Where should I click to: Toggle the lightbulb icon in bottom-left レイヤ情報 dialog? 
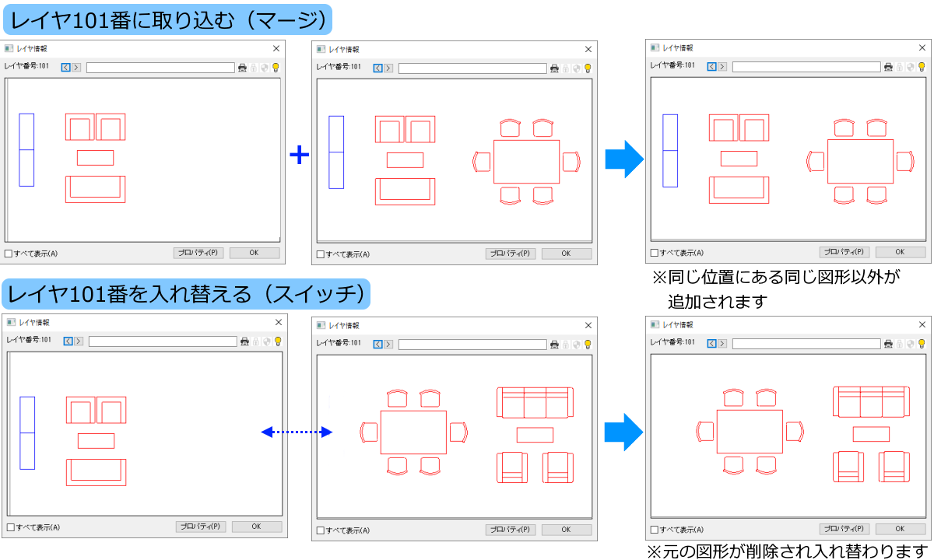pos(278,341)
